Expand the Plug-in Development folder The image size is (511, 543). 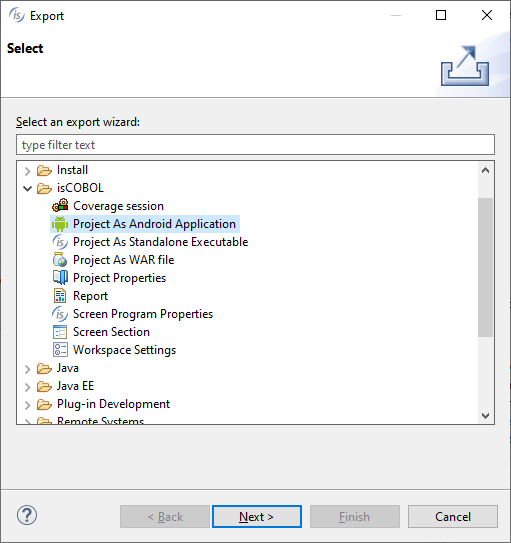28,405
